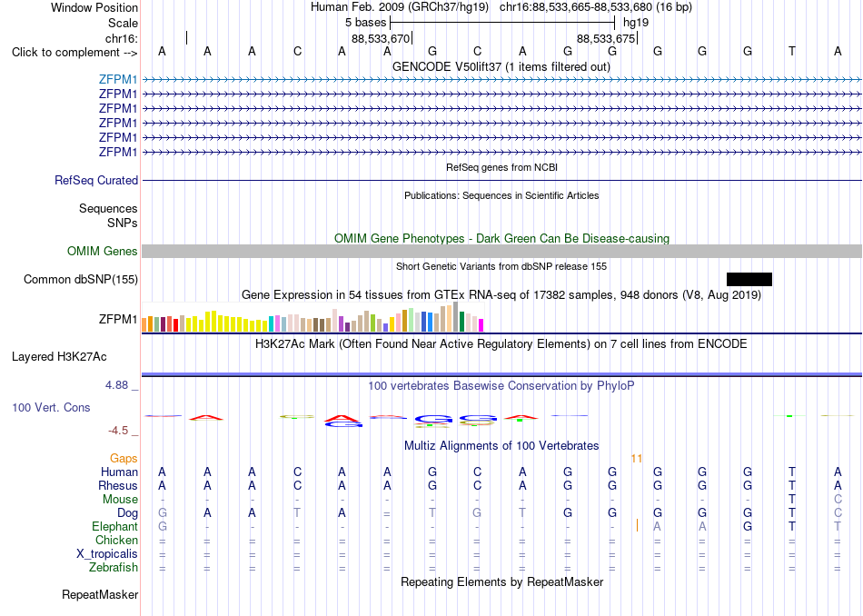Click the Window Position label
863x616 pixels.
(x=94, y=7)
